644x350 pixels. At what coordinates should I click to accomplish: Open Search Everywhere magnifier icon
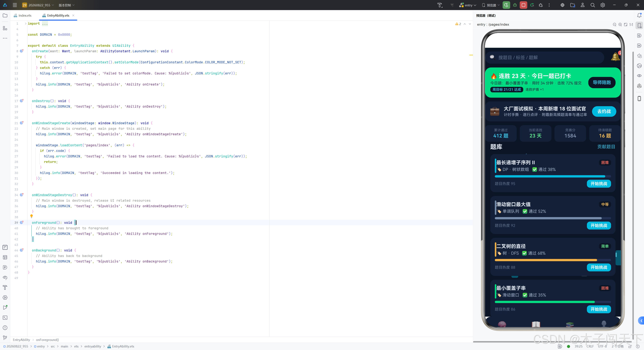[593, 5]
